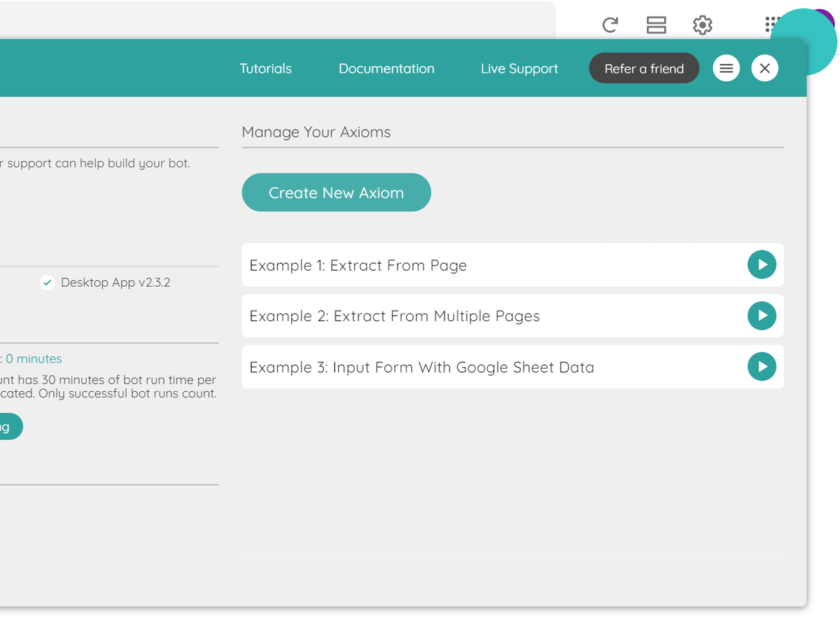Click the stacked rows layout icon

(x=656, y=25)
